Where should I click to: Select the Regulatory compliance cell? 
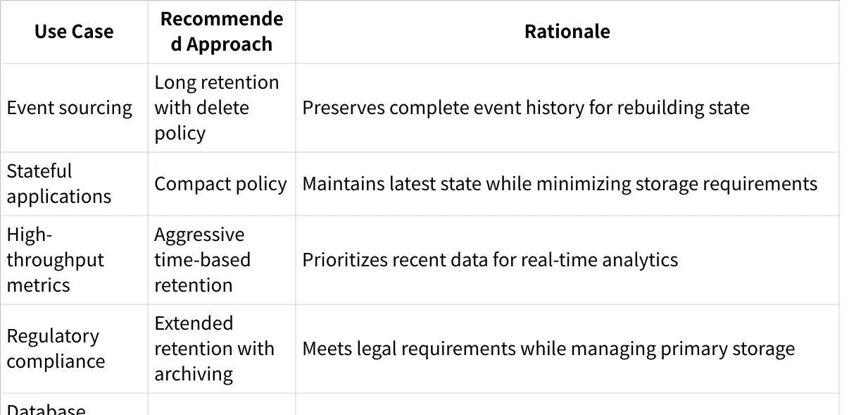click(x=56, y=349)
